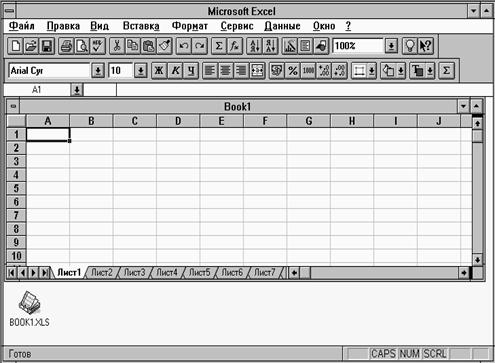Center cell text horizontally

[226, 71]
